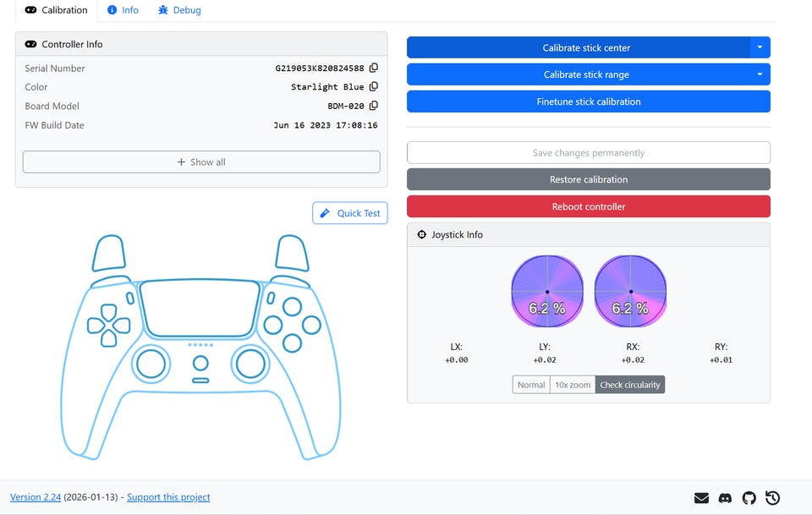This screenshot has height=515, width=812.
Task: Click the crosshair icon beside Joystick Info
Action: coord(421,234)
